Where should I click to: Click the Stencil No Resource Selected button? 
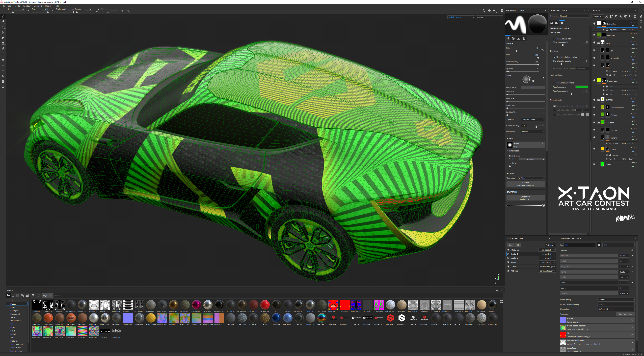pyautogui.click(x=525, y=184)
